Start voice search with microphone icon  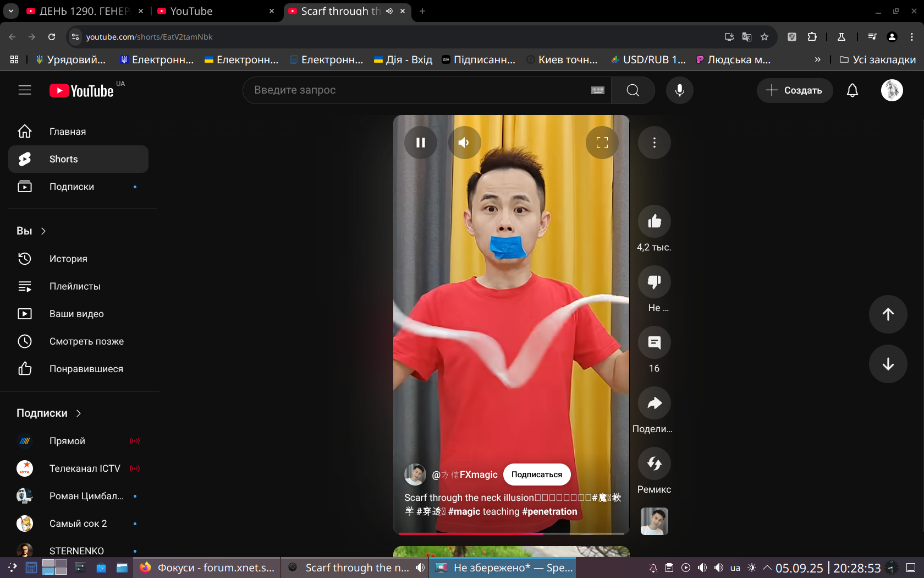pyautogui.click(x=679, y=90)
